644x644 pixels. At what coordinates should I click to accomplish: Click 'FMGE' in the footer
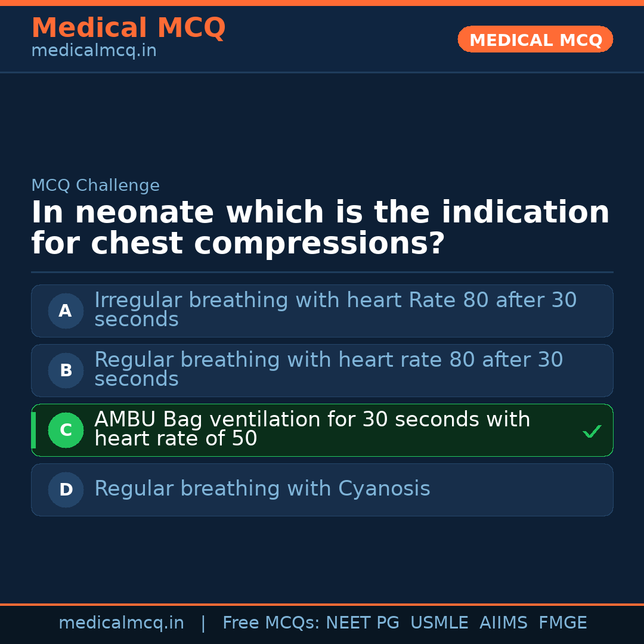[562, 623]
